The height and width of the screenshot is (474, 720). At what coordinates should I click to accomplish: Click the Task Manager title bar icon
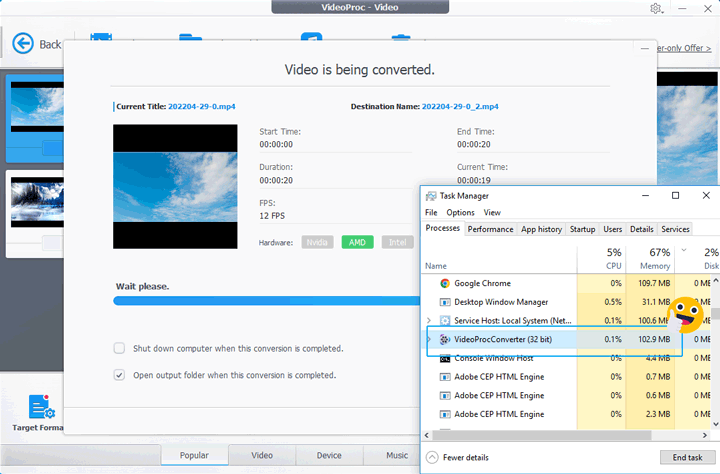click(431, 196)
